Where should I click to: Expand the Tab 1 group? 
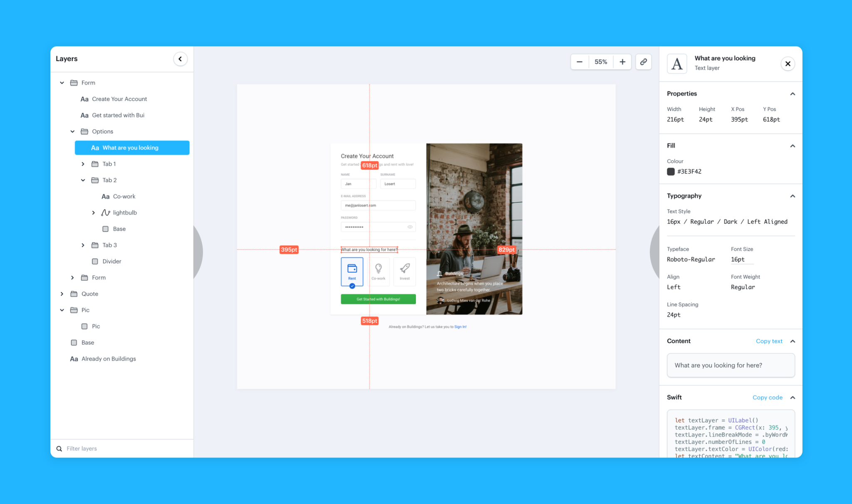83,164
